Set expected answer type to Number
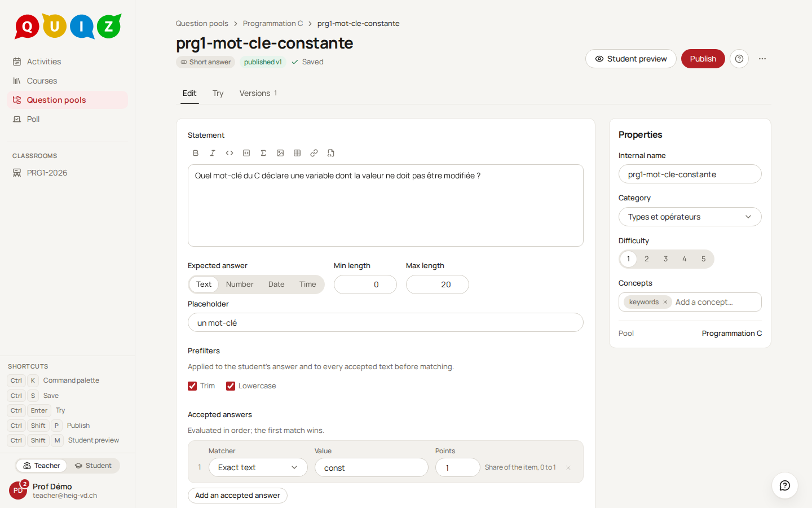 click(240, 284)
